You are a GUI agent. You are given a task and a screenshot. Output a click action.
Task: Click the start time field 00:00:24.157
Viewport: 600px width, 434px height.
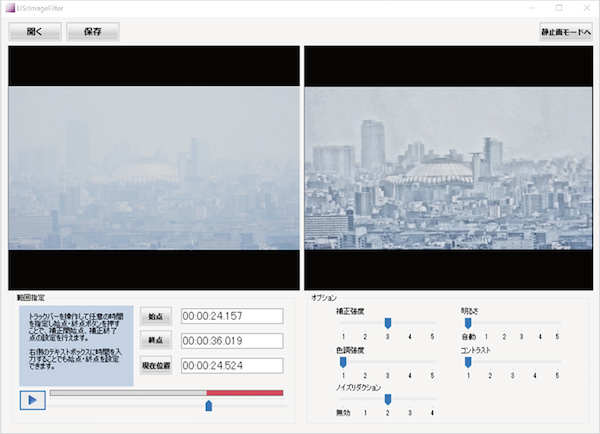pyautogui.click(x=225, y=317)
